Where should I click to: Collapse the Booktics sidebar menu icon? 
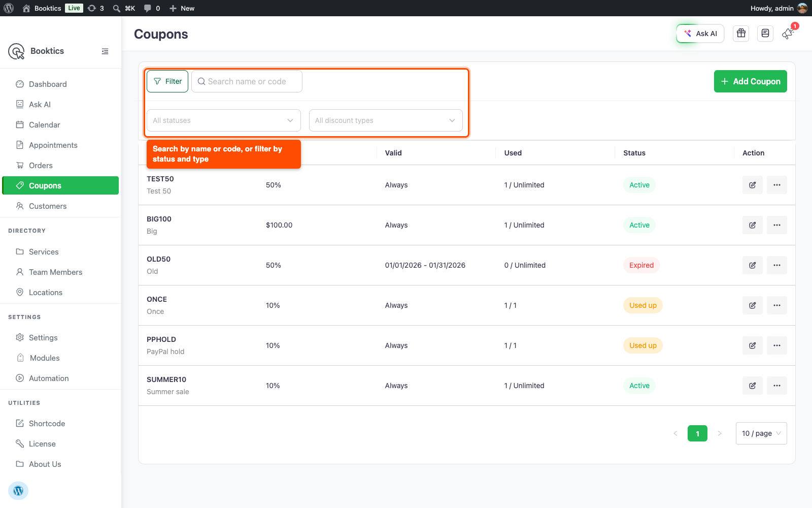click(x=105, y=51)
